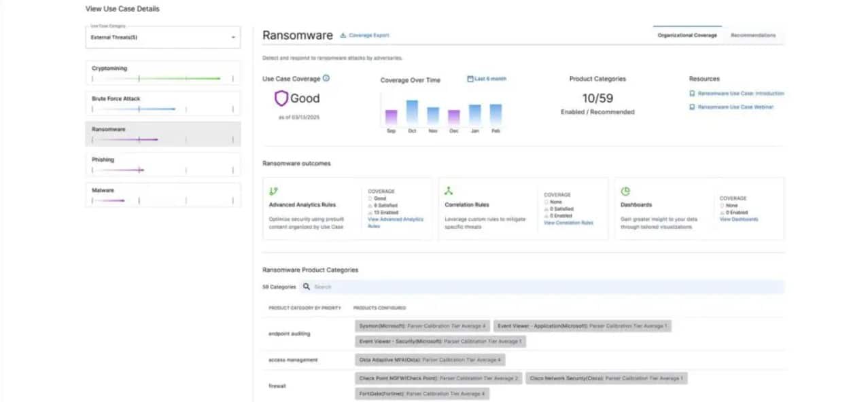
Task: Select the Cryptomining use case card
Action: pos(163,73)
